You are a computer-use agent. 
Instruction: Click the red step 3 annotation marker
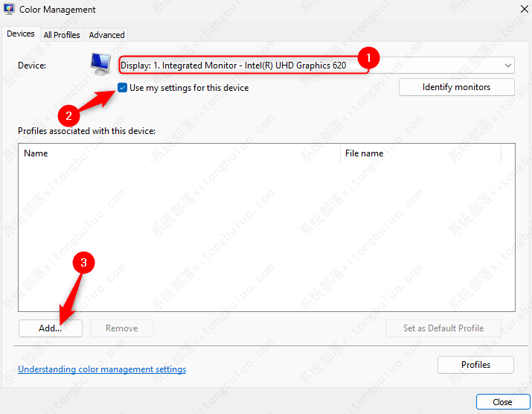point(87,264)
